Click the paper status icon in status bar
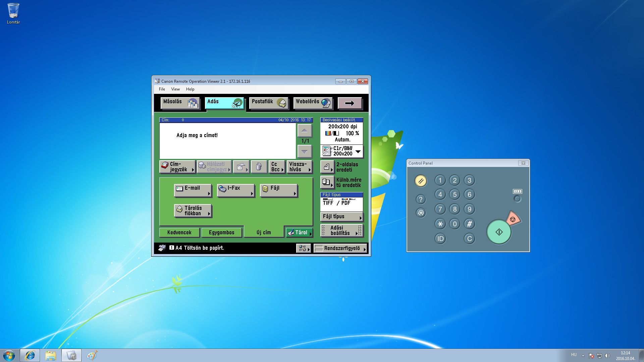 162,248
